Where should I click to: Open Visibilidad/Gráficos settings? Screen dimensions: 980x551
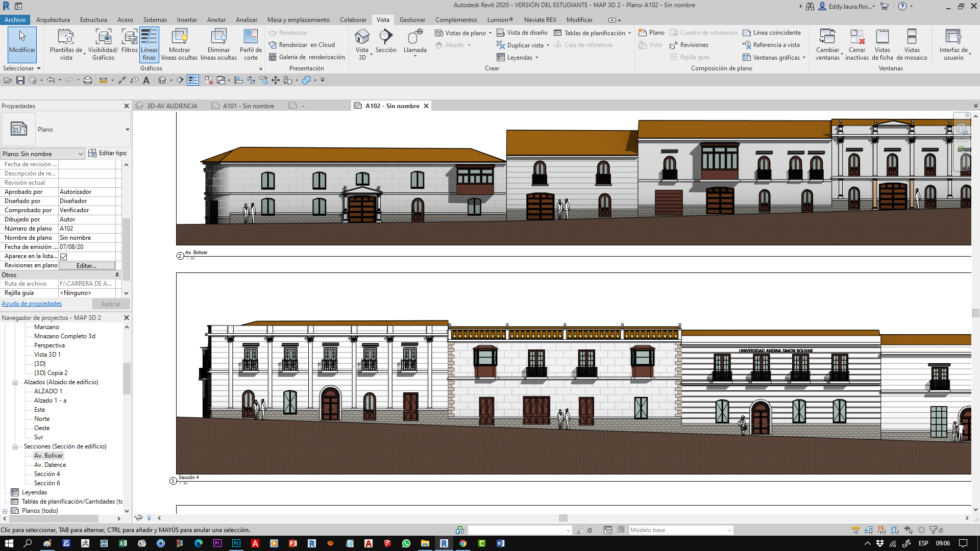pyautogui.click(x=103, y=44)
